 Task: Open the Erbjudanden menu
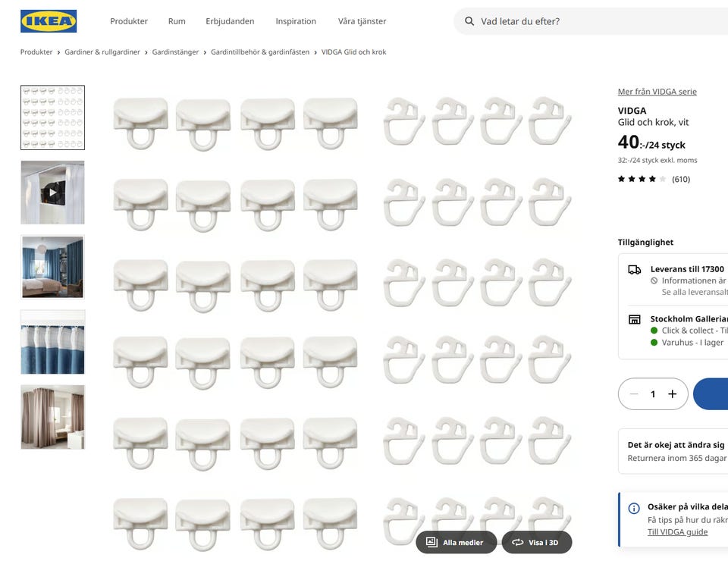(230, 21)
